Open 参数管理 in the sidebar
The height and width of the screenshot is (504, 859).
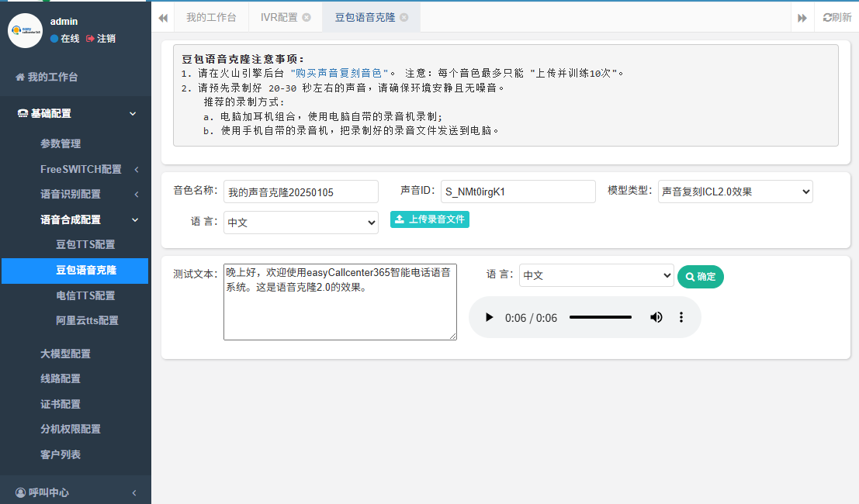61,144
